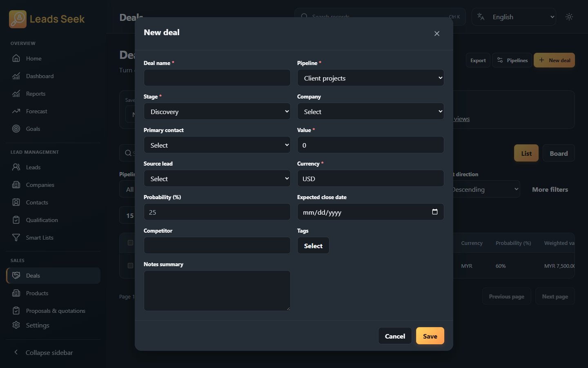The image size is (588, 368).
Task: Open the Pipeline dropdown showing Client projects
Action: pos(371,78)
